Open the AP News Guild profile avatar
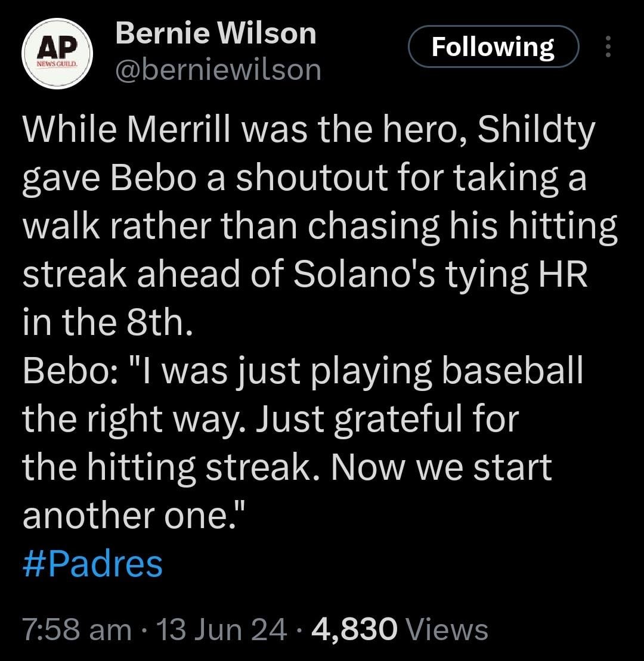The image size is (644, 661). tap(57, 54)
